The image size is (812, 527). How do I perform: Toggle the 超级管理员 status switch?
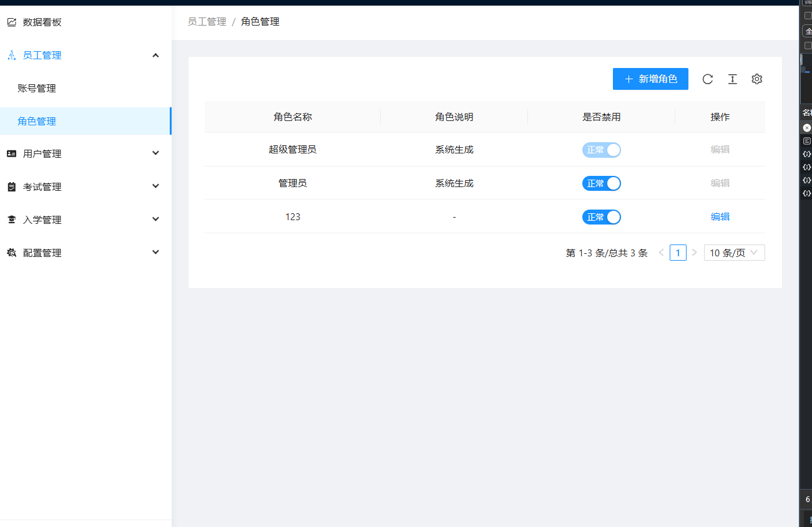[x=602, y=150]
